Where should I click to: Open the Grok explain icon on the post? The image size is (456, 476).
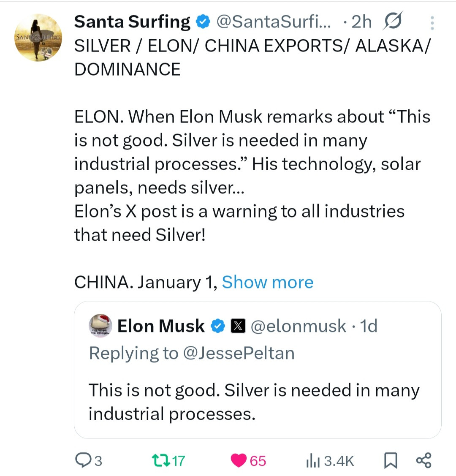click(392, 21)
